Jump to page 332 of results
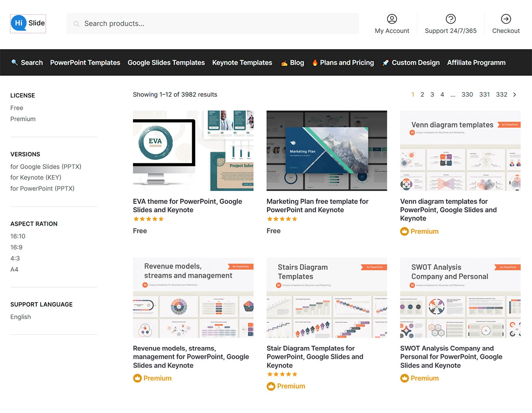This screenshot has width=532, height=413. [x=501, y=94]
